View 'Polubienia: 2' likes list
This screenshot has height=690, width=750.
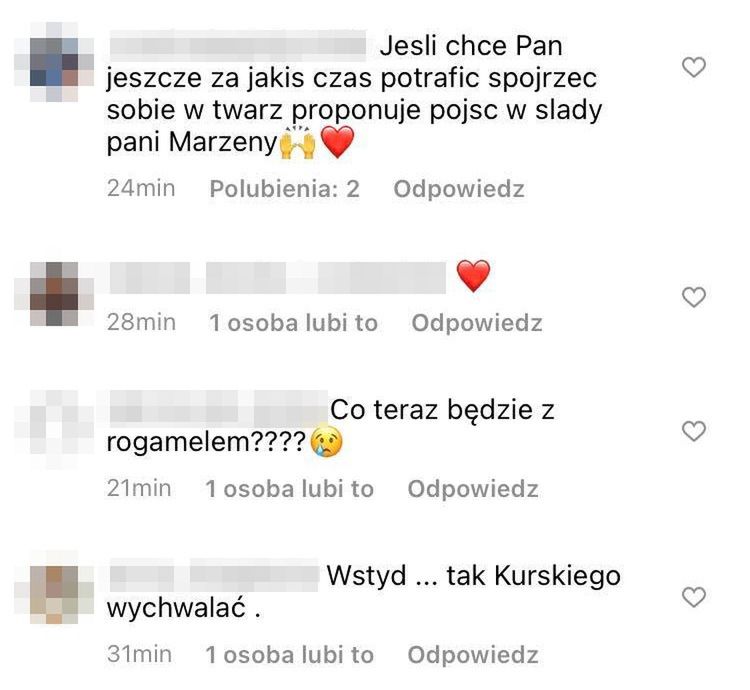pos(284,189)
